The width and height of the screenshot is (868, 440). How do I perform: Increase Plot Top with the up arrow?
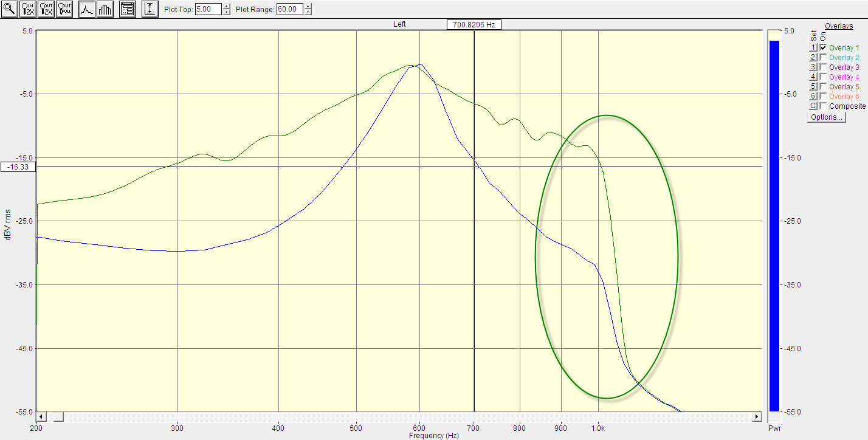(x=227, y=7)
